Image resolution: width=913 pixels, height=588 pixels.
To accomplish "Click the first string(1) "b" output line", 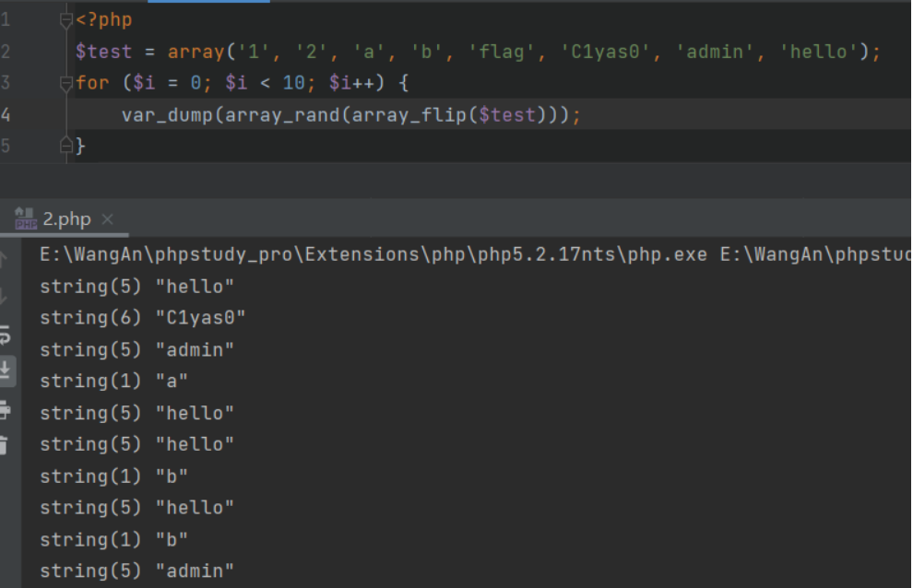I will pyautogui.click(x=113, y=476).
